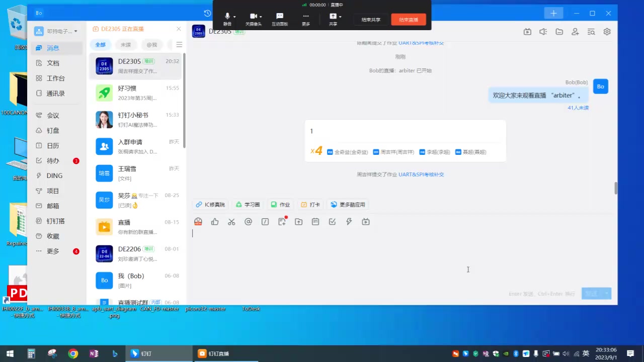Viewport: 644px width, 362px height.
Task: Click 41人未读 unread count link
Action: pyautogui.click(x=578, y=108)
